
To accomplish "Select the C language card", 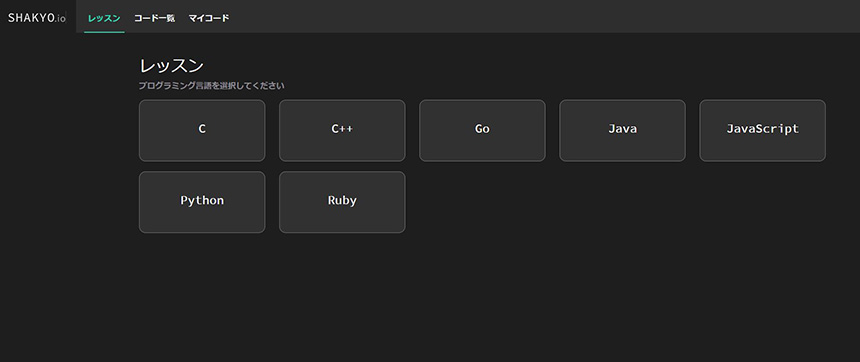I will point(202,131).
